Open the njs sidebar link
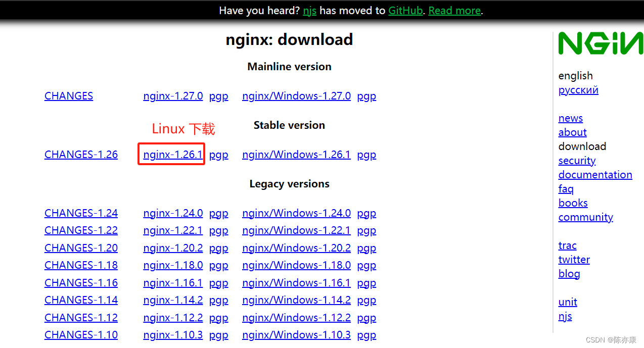Screen dimensions: 644x348 click(565, 317)
